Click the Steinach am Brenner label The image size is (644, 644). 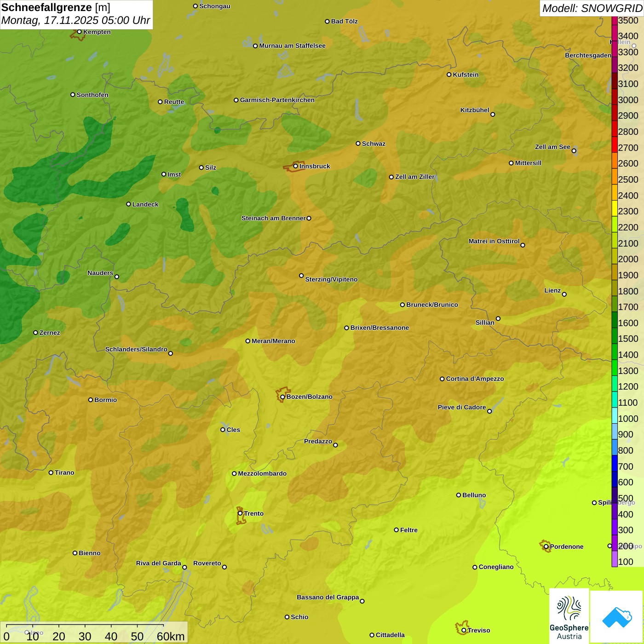click(274, 218)
